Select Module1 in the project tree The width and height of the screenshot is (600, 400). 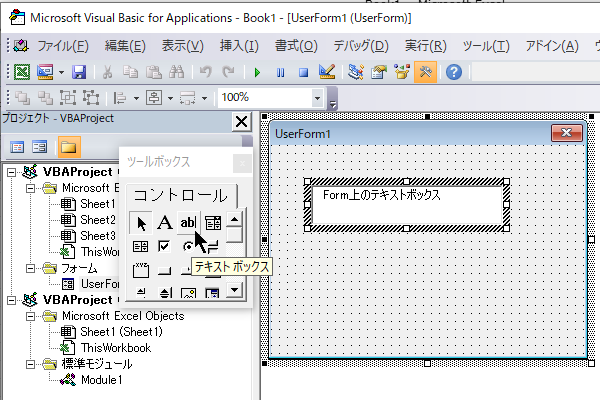pos(101,380)
